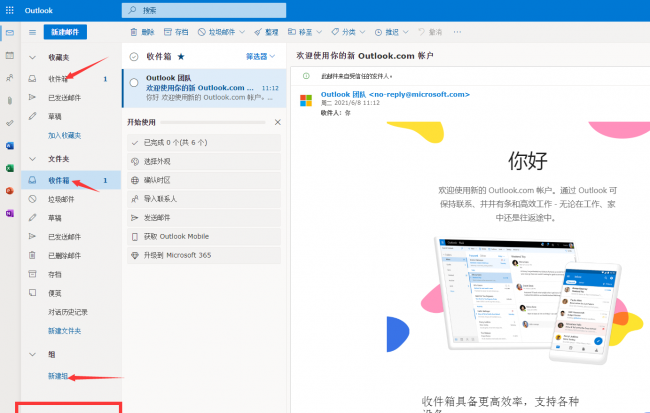Launch Word from the left rail

pyautogui.click(x=10, y=146)
